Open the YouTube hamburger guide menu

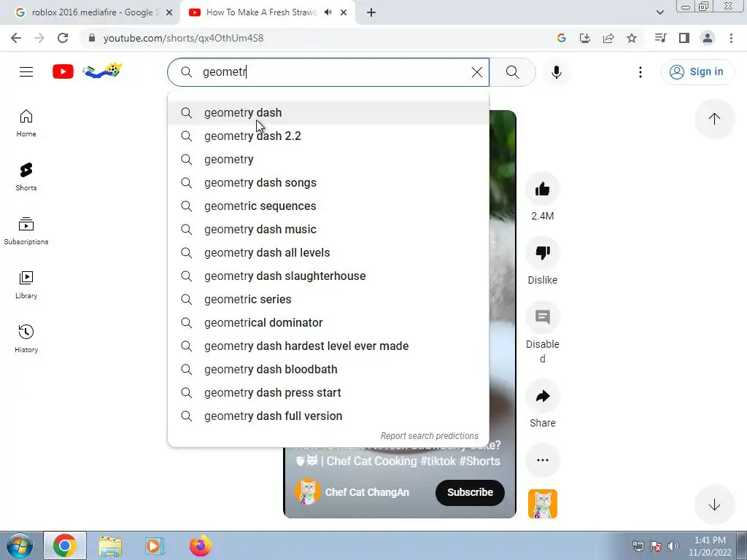point(26,72)
